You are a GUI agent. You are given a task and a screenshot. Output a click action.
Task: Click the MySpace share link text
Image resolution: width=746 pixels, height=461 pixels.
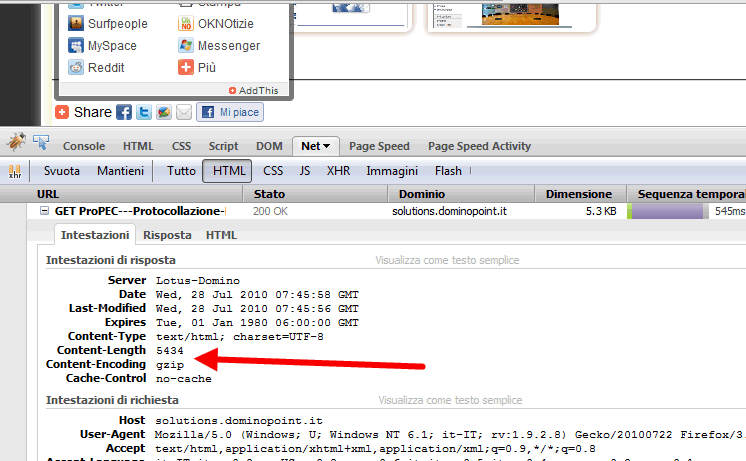click(x=112, y=46)
